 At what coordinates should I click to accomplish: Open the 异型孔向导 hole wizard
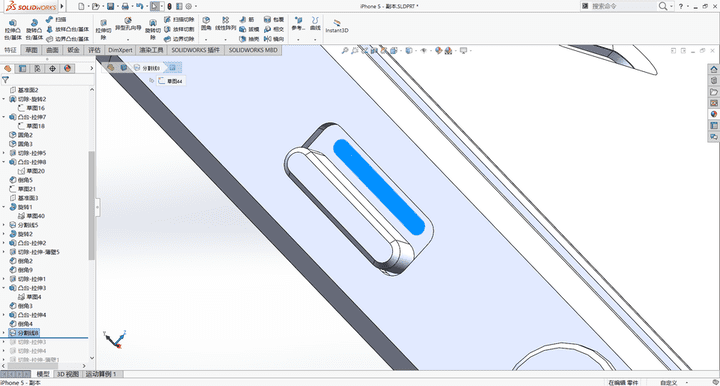click(x=128, y=24)
